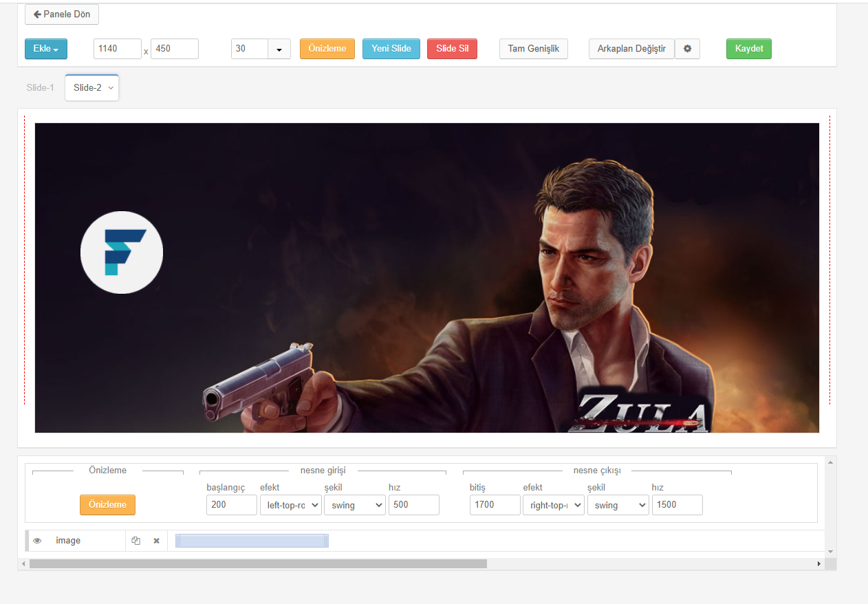Go back via Panele Dön button
The width and height of the screenshot is (868, 604).
(62, 14)
